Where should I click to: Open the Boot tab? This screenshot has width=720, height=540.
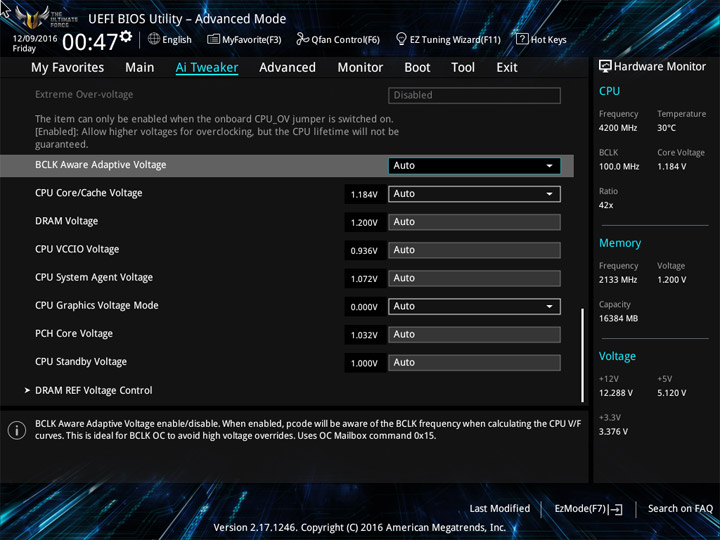pyautogui.click(x=417, y=68)
